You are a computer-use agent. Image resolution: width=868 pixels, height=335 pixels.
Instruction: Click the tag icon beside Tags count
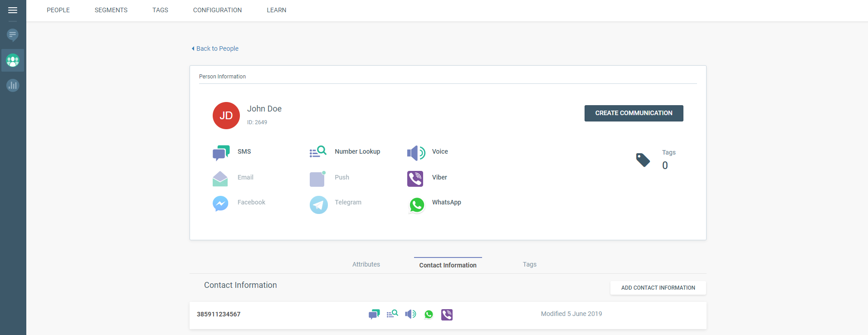point(643,160)
